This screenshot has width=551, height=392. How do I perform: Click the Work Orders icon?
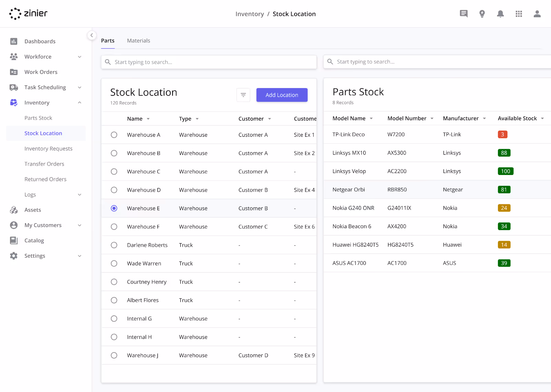(14, 72)
